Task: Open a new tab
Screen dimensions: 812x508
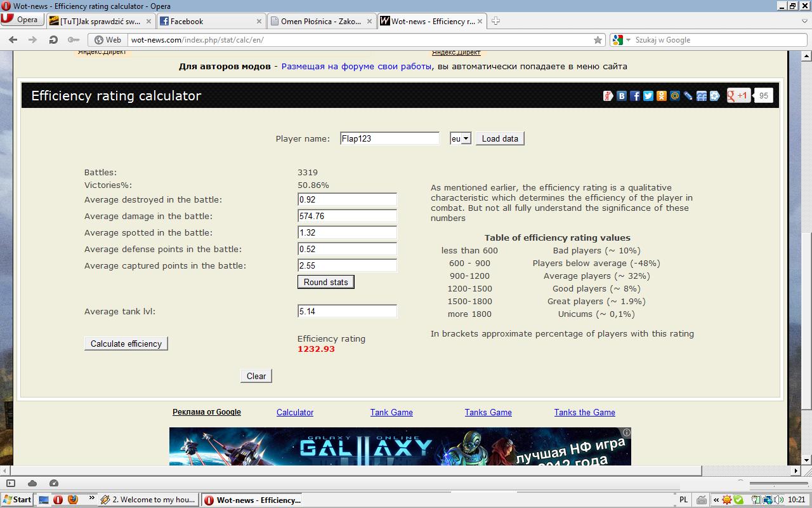Action: tap(496, 21)
